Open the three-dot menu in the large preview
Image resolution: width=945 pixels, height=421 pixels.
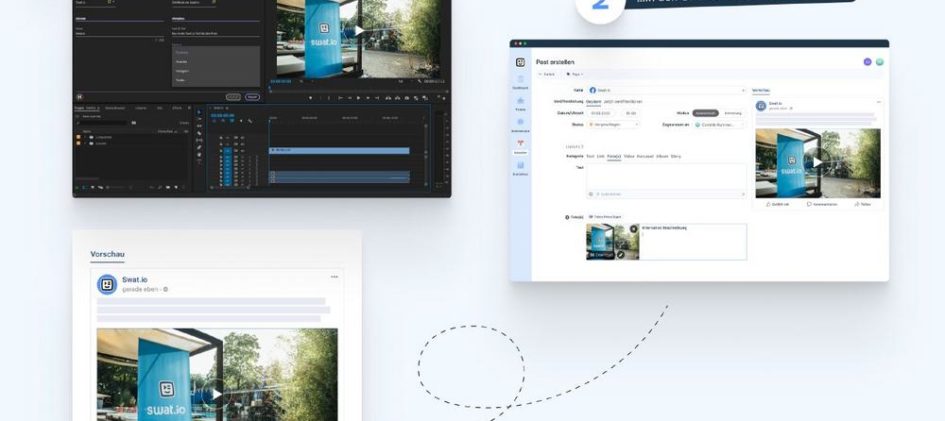click(x=334, y=277)
